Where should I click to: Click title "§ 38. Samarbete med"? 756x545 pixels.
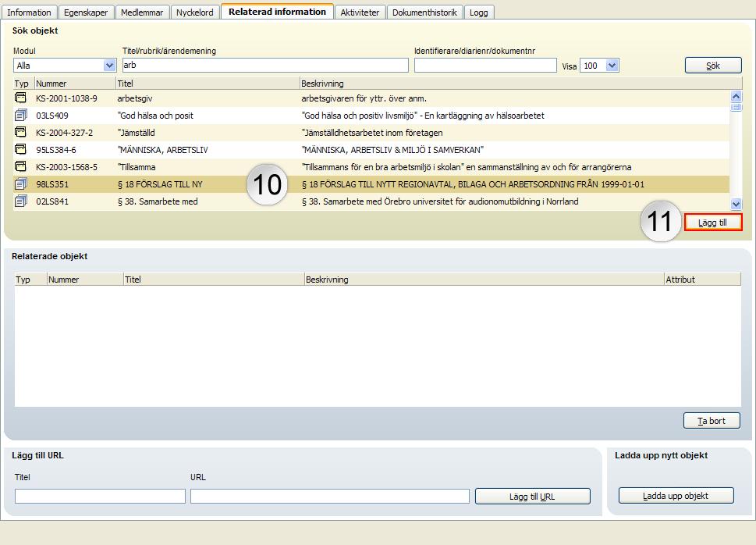[x=158, y=201]
